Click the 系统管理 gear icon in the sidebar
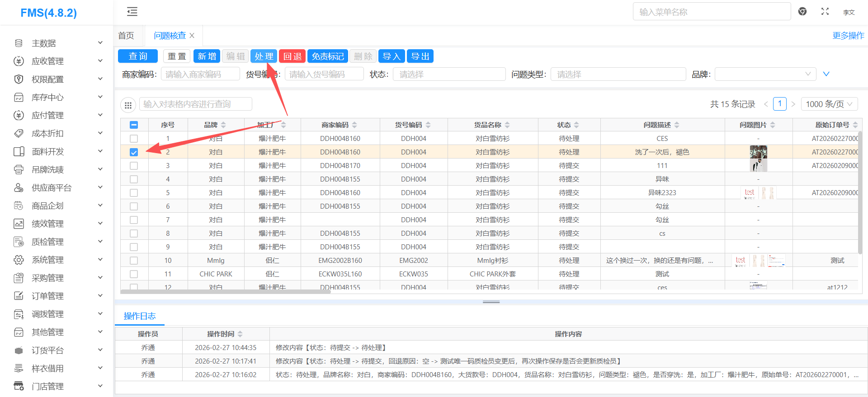Viewport: 868px width, 397px height. (19, 260)
